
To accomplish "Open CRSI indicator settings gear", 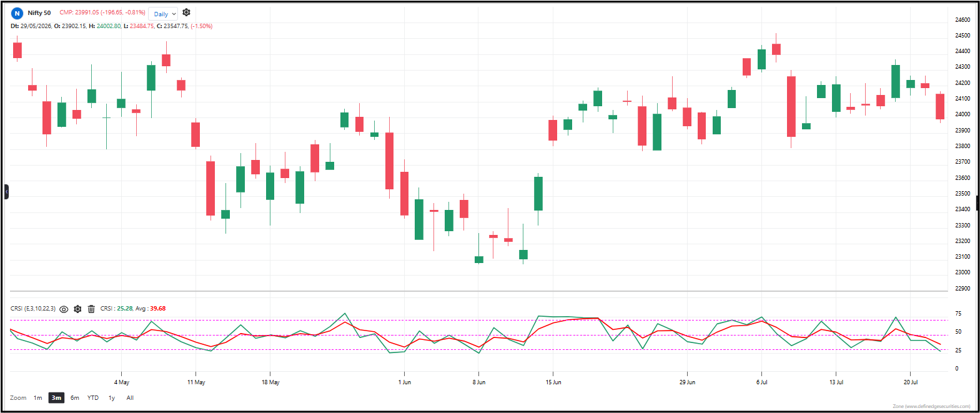I will click(x=77, y=309).
